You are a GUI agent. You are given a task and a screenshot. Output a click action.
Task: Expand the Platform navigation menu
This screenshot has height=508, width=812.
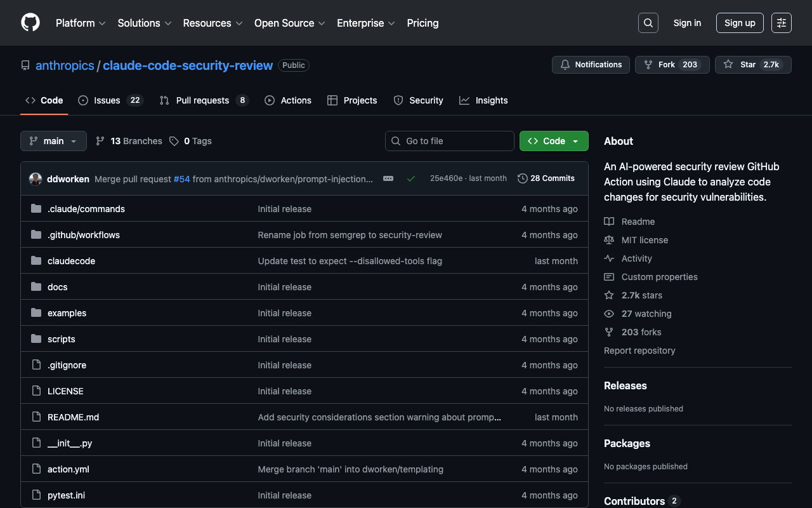click(x=81, y=23)
